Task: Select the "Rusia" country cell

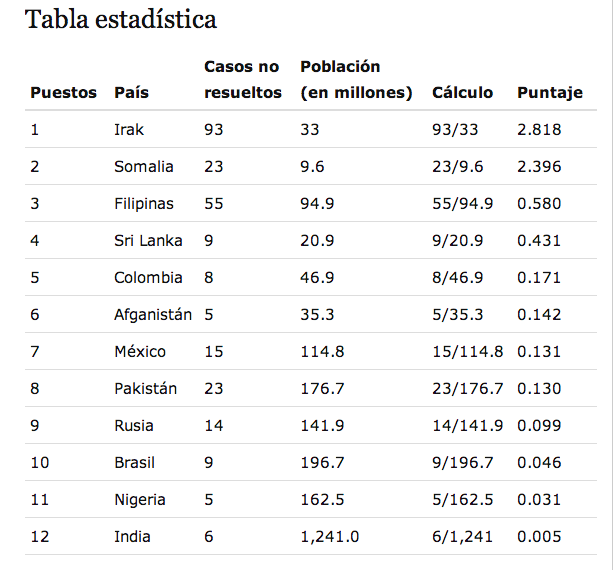Action: 134,426
